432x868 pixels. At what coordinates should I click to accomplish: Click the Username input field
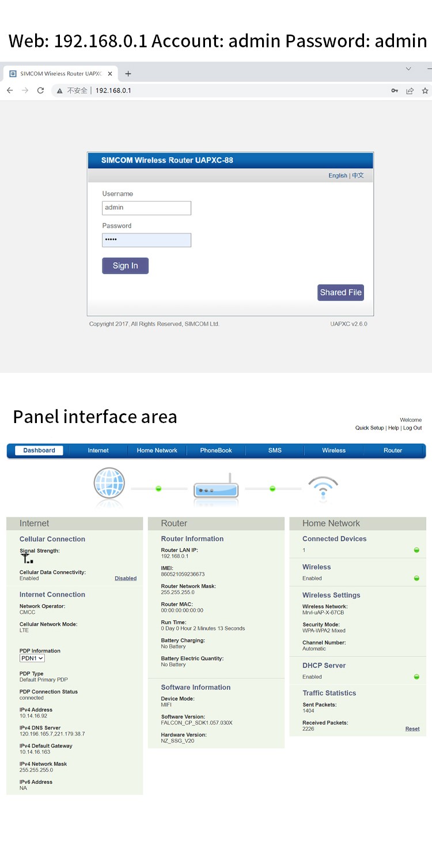point(146,208)
